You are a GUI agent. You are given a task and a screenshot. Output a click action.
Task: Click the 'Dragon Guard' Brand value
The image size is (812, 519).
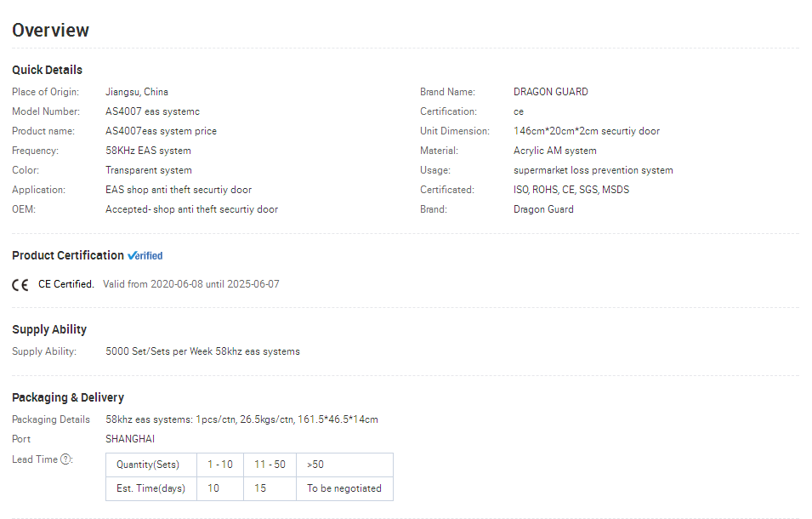pyautogui.click(x=543, y=209)
